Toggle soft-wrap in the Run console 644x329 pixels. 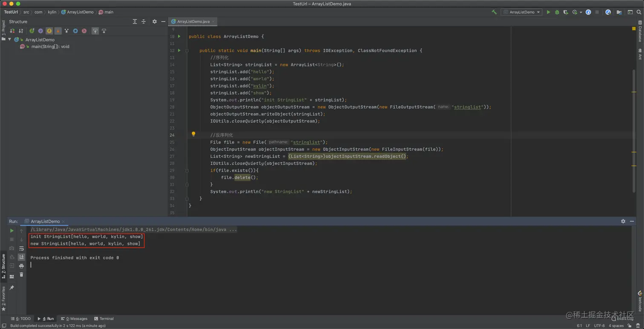click(x=21, y=248)
